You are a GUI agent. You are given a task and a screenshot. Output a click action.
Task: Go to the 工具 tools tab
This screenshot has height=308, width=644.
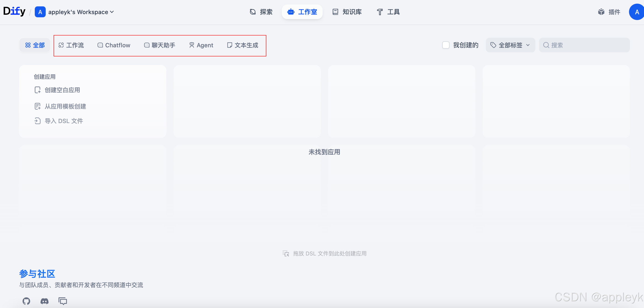388,12
